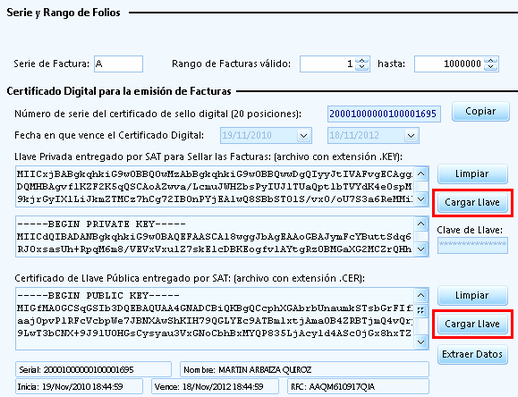
Task: Click the Clave de Llave password field
Action: [472, 245]
